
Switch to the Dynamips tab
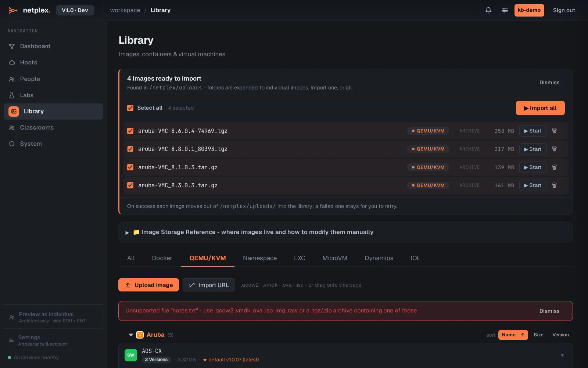pyautogui.click(x=379, y=258)
